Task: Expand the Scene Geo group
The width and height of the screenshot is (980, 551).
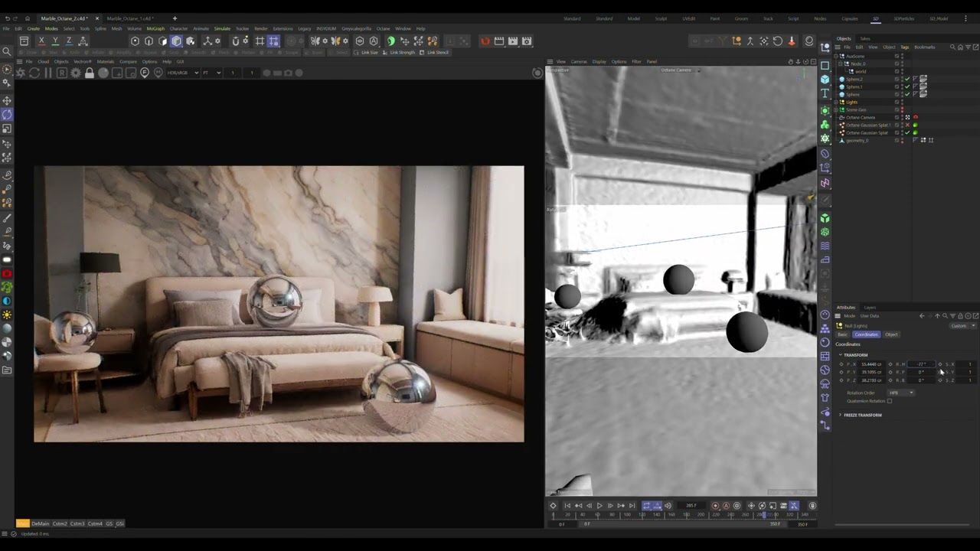Action: pyautogui.click(x=838, y=109)
